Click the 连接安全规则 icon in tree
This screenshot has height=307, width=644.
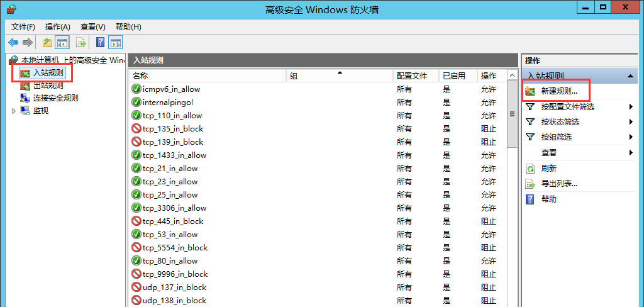(x=25, y=98)
